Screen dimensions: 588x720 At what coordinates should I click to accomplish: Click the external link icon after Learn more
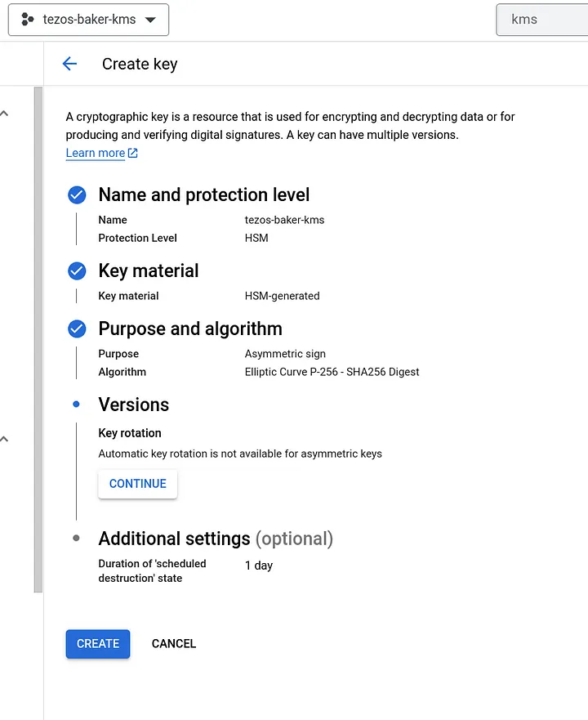click(133, 154)
